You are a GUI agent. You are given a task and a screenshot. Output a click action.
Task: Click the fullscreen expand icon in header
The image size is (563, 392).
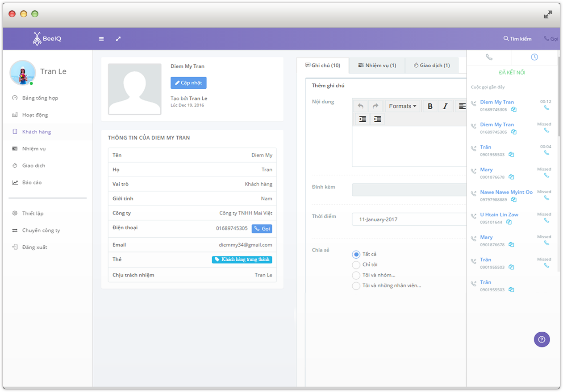pyautogui.click(x=118, y=39)
